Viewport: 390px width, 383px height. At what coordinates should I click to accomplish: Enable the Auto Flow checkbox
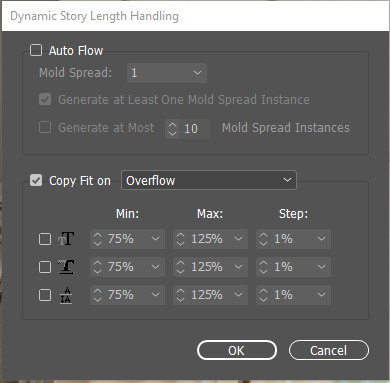pos(36,50)
